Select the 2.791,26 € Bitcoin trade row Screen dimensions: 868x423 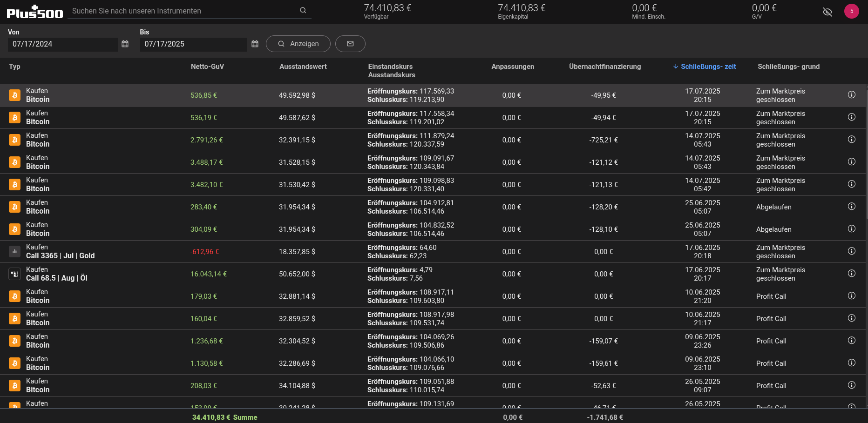(x=326, y=140)
